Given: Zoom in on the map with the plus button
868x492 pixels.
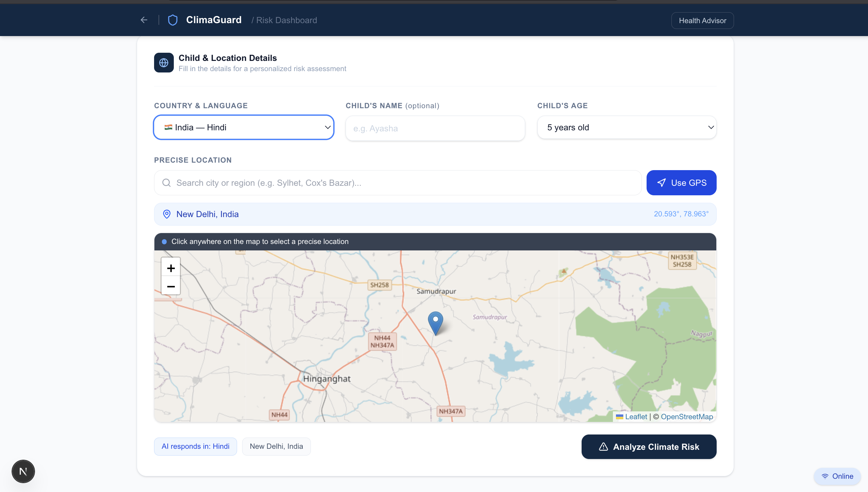Looking at the screenshot, I should [171, 268].
